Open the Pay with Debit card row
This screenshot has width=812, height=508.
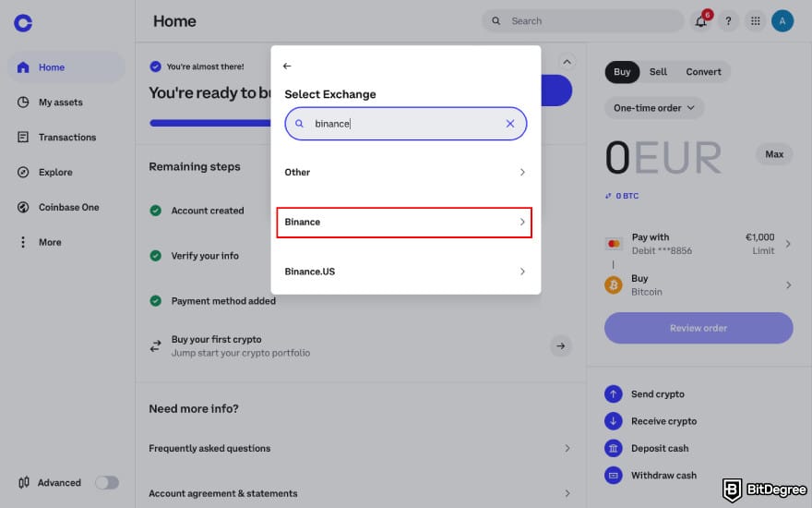point(699,244)
